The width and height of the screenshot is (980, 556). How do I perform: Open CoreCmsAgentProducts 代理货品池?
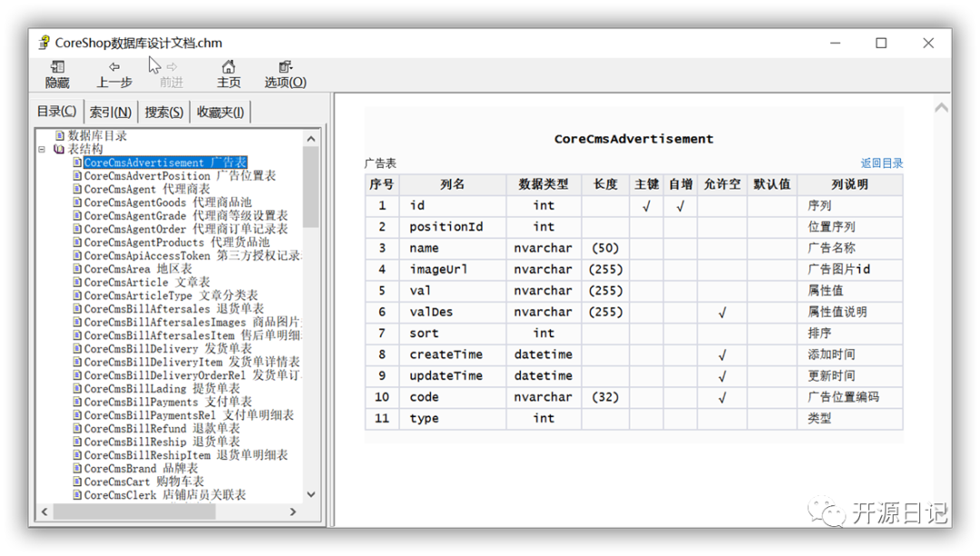coord(177,242)
